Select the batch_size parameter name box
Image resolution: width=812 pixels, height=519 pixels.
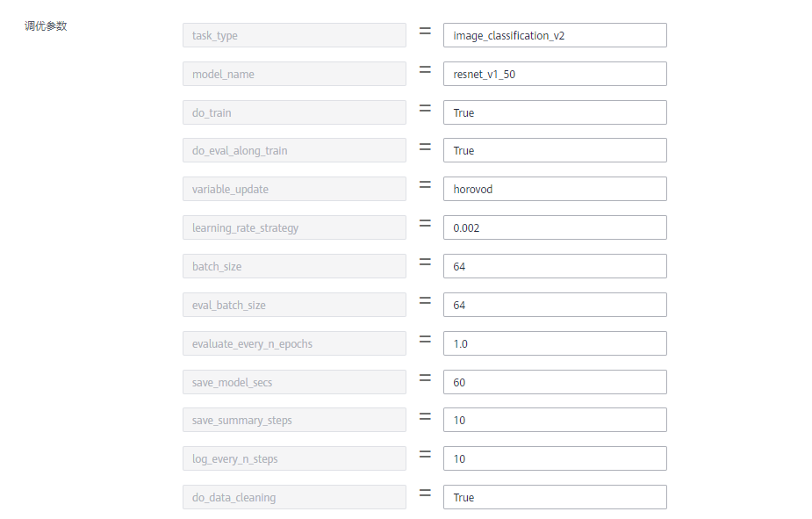tap(294, 266)
